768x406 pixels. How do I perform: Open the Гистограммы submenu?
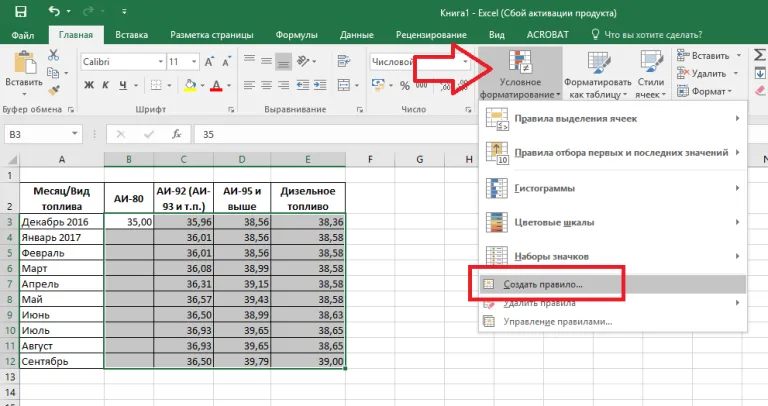pos(613,188)
